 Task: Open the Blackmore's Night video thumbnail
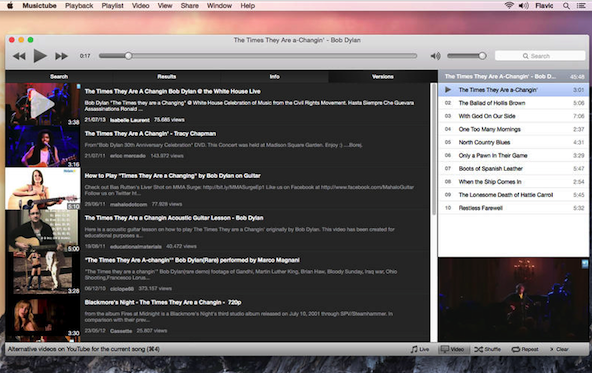point(43,316)
